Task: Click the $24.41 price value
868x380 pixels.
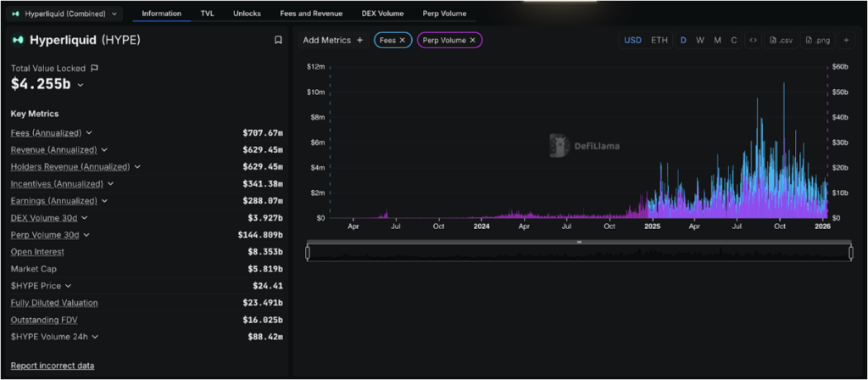Action: point(268,286)
